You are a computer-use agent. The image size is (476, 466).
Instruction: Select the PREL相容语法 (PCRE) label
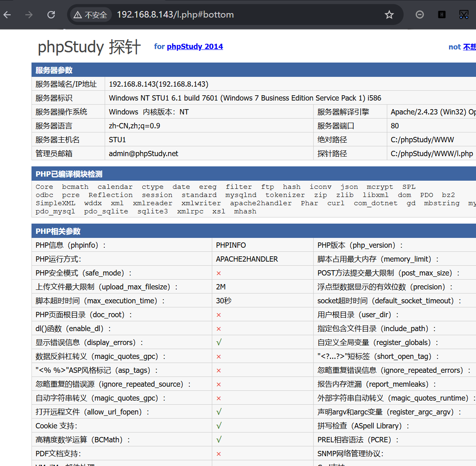click(x=358, y=440)
